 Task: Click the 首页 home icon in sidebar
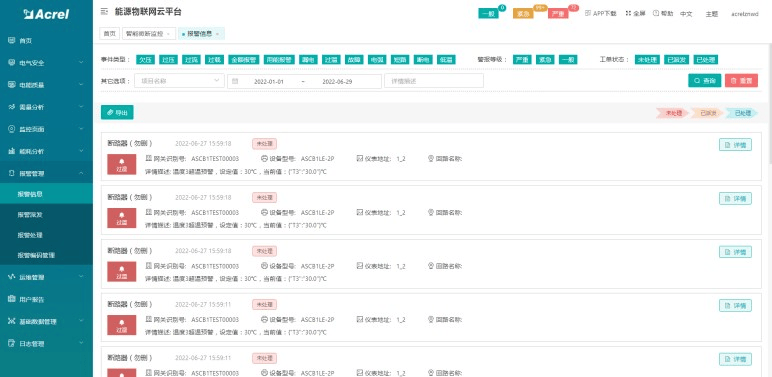point(11,40)
